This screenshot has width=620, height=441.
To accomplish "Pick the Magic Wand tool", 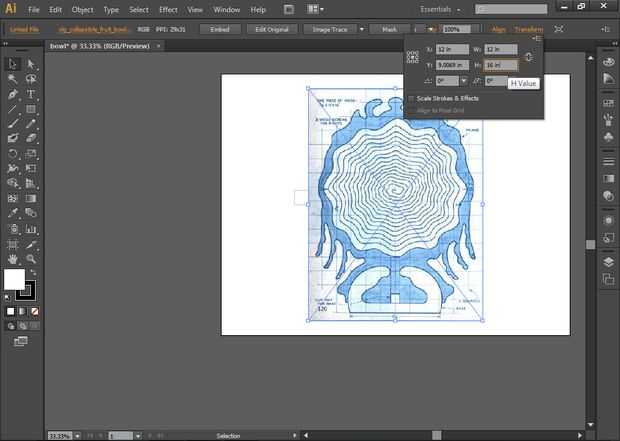I will [x=12, y=79].
